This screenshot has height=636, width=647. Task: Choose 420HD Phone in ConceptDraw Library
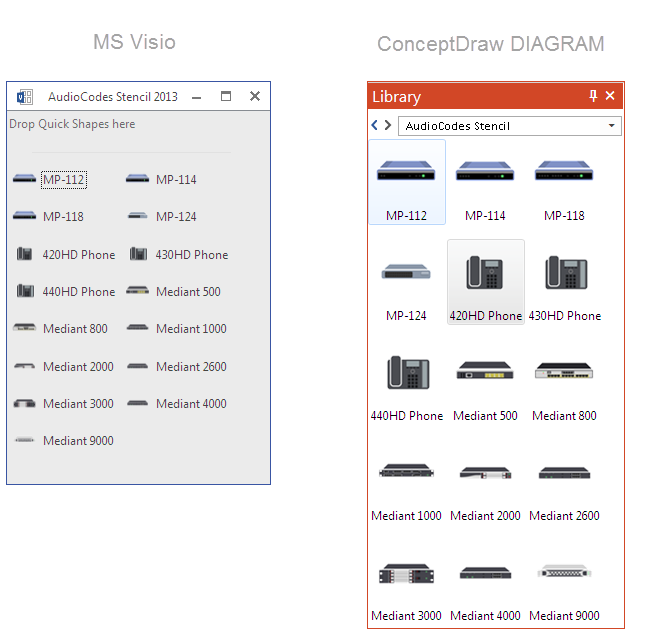(485, 272)
